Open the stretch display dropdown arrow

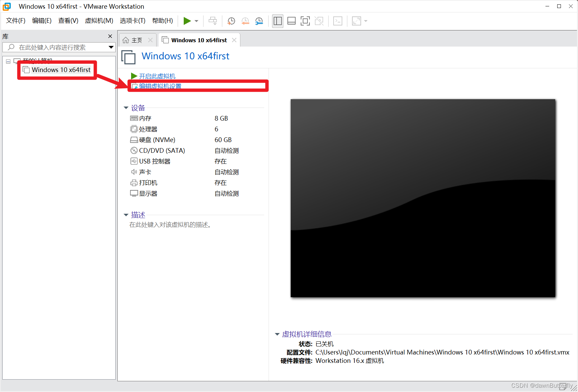coord(366,21)
